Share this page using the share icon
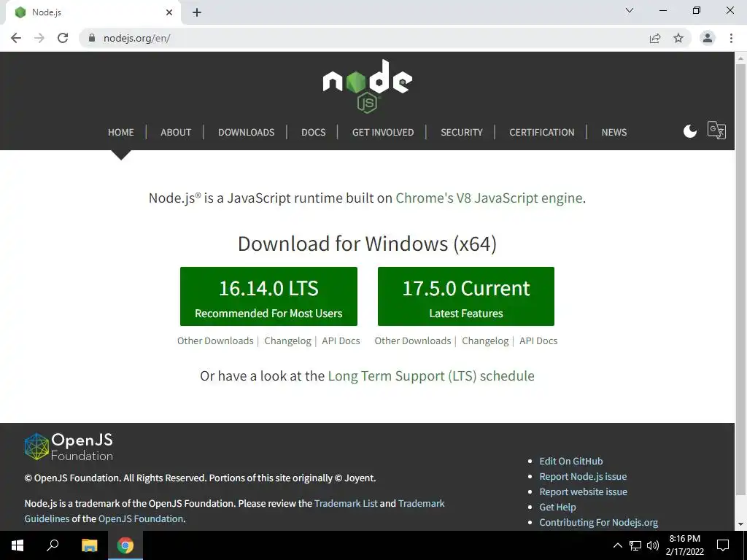The image size is (747, 560). (x=655, y=38)
